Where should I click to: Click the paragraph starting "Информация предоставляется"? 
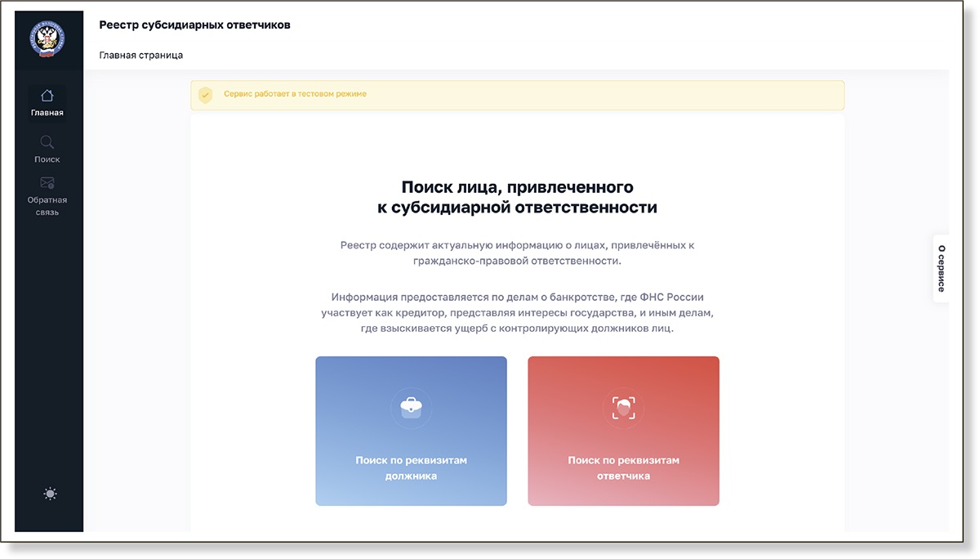pos(517,312)
